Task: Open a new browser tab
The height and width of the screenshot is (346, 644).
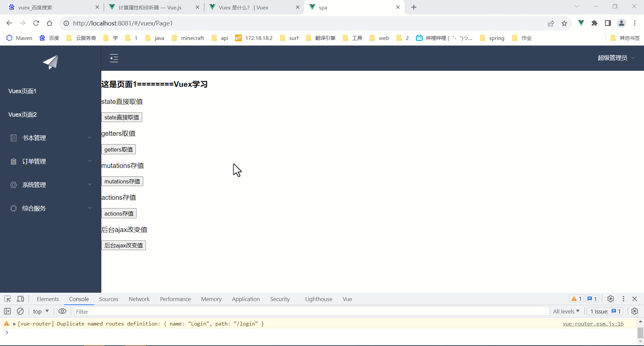Action: (414, 7)
